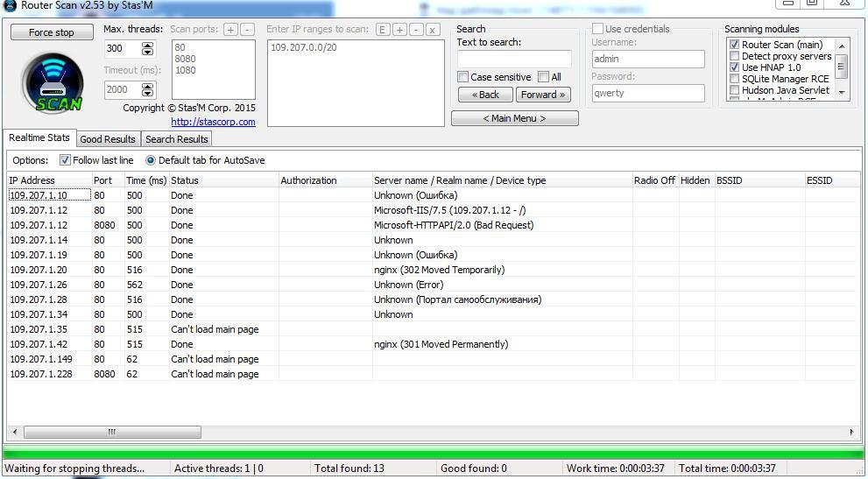Click the Text to search field
The height and width of the screenshot is (479, 868).
(514, 60)
